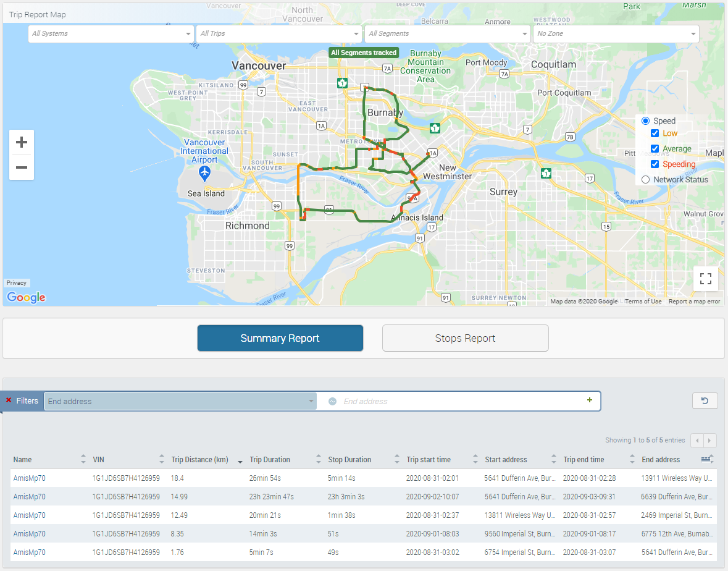Expand the All Trips dropdown

coord(279,34)
